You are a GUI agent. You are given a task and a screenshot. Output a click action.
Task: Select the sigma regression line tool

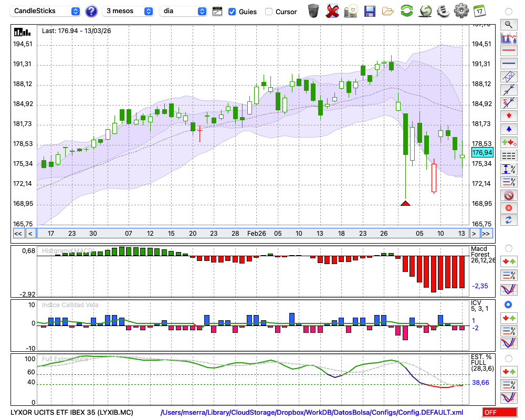[509, 103]
